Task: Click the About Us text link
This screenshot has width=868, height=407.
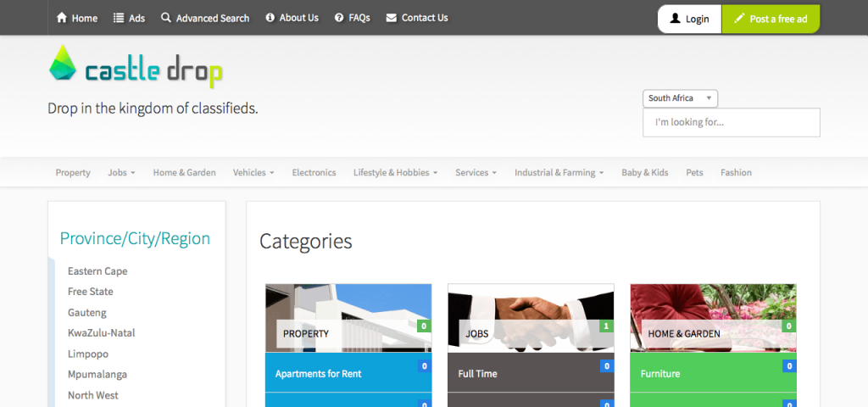Action: pos(299,18)
